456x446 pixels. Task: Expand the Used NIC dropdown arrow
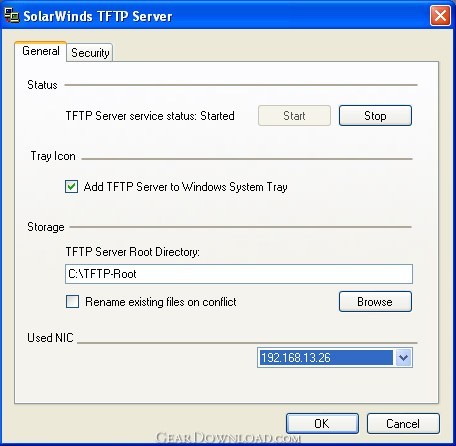point(403,358)
